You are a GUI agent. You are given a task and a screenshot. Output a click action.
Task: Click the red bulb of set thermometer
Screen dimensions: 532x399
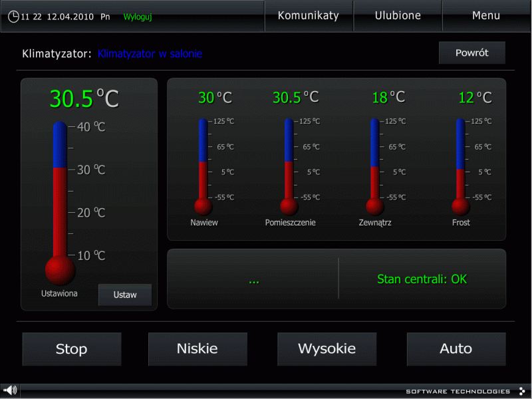[60, 270]
